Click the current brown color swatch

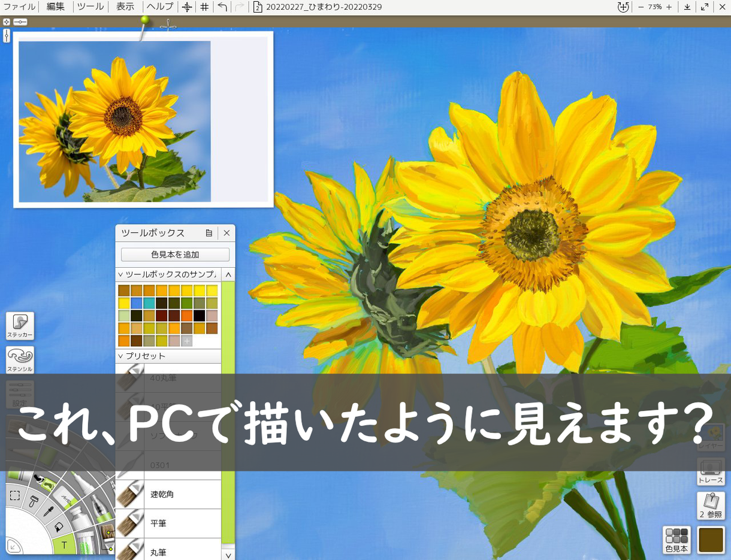711,540
